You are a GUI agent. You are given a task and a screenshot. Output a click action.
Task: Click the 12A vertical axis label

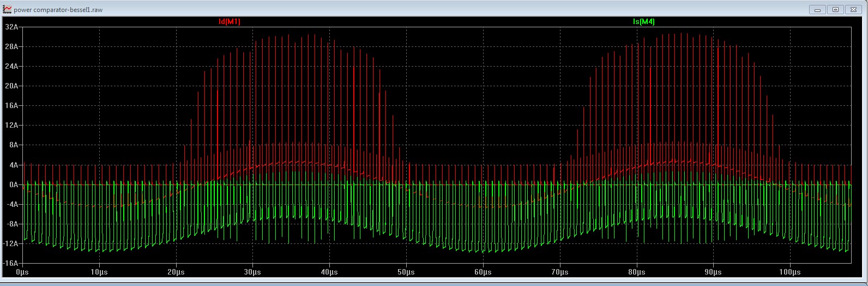[x=12, y=125]
